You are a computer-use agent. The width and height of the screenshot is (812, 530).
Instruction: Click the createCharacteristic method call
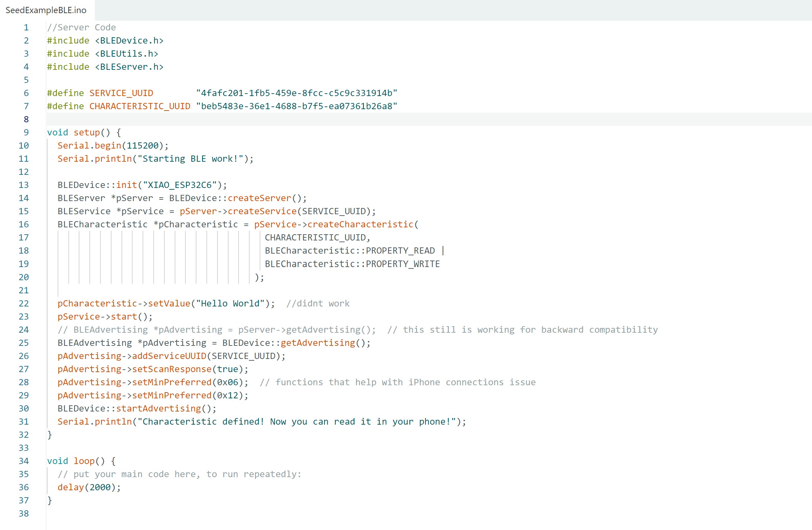pyautogui.click(x=360, y=224)
